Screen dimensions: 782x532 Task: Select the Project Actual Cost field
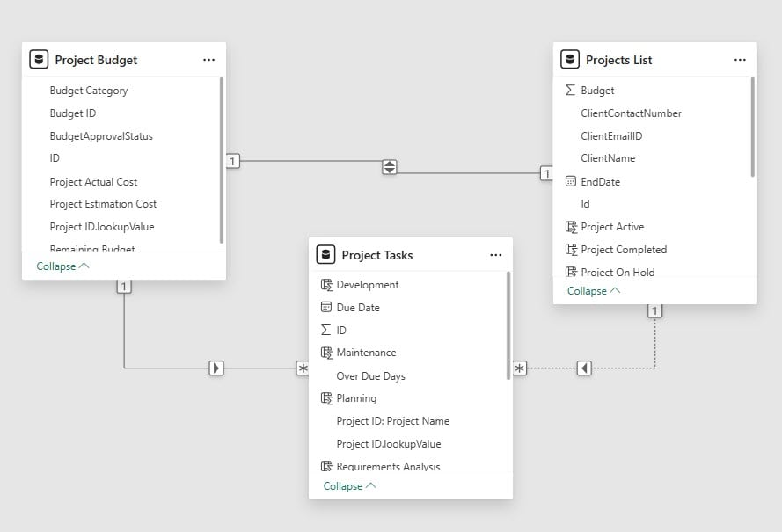[x=93, y=181]
